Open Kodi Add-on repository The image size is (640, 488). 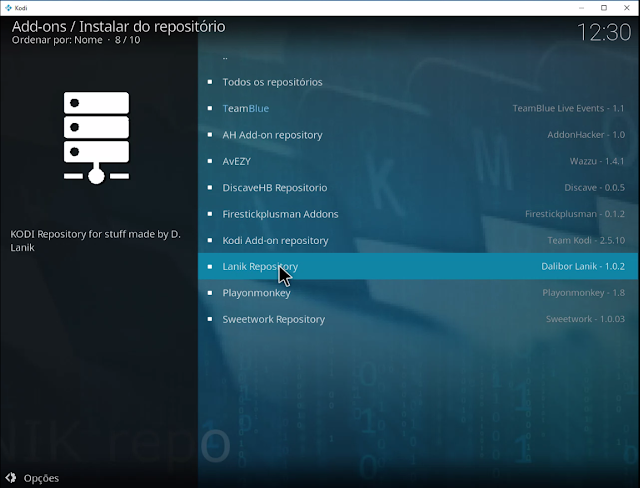pyautogui.click(x=418, y=240)
